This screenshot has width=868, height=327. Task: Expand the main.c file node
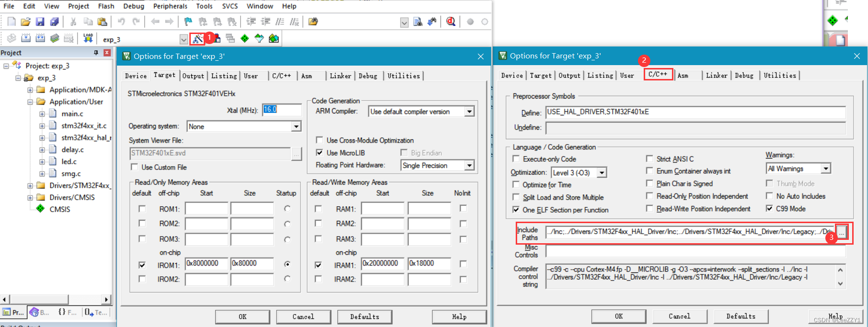click(42, 113)
